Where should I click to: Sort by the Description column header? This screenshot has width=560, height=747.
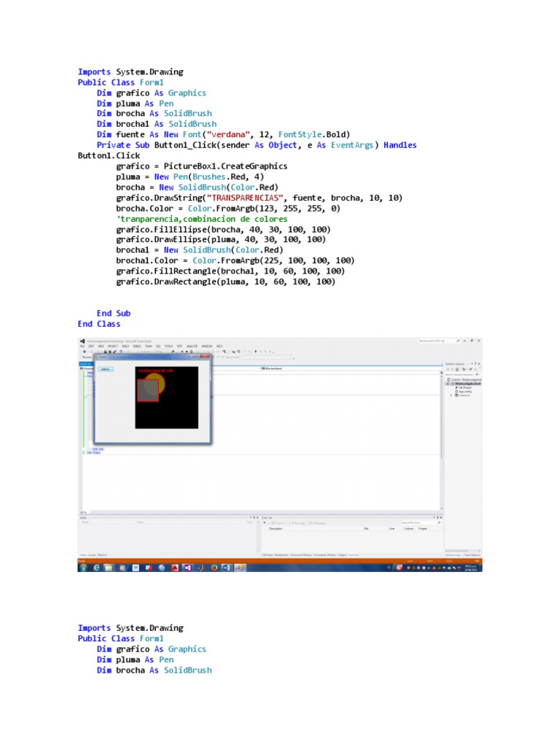pos(276,529)
